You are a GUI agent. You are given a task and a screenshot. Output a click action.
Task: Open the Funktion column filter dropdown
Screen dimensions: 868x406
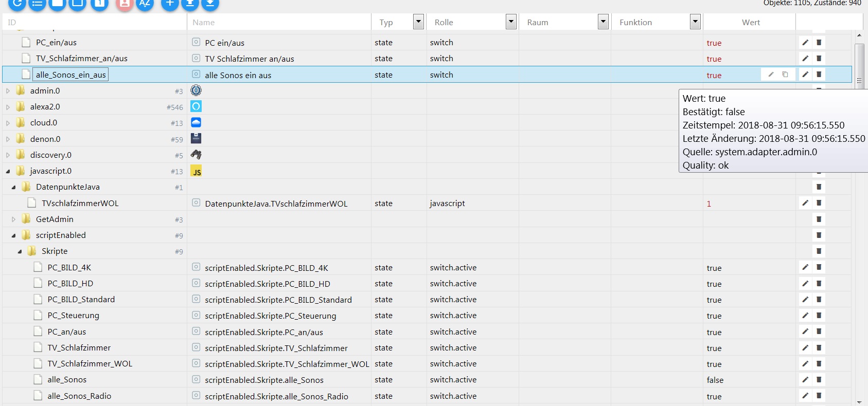coord(695,22)
